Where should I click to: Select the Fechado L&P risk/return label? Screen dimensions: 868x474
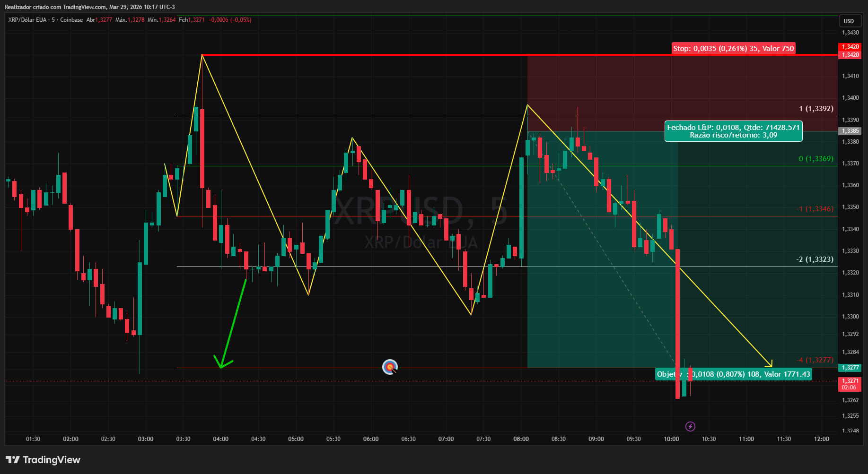[733, 131]
